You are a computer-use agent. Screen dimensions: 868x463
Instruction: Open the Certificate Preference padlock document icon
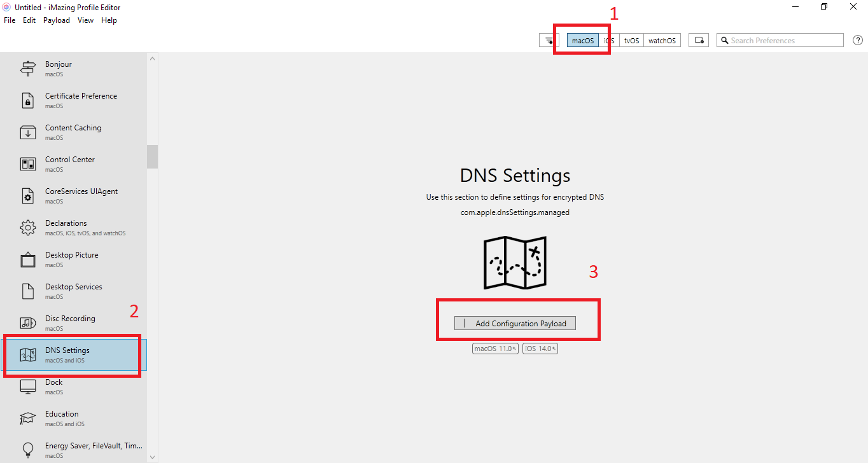[28, 100]
